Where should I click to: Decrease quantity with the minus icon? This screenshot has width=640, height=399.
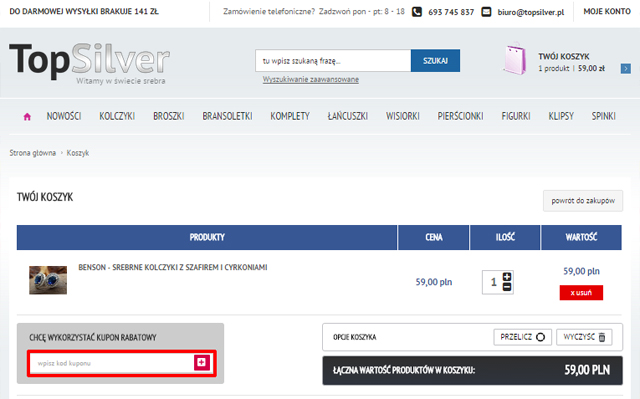(x=507, y=287)
